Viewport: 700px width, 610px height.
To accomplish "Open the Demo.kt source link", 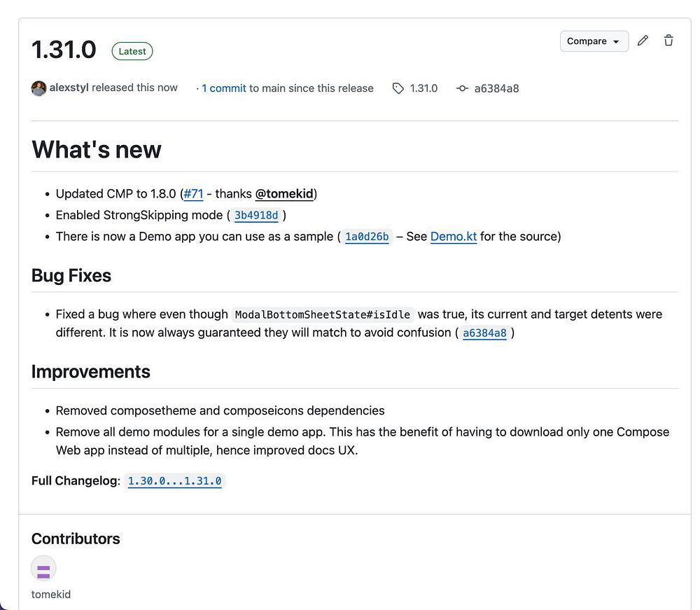I will point(454,237).
